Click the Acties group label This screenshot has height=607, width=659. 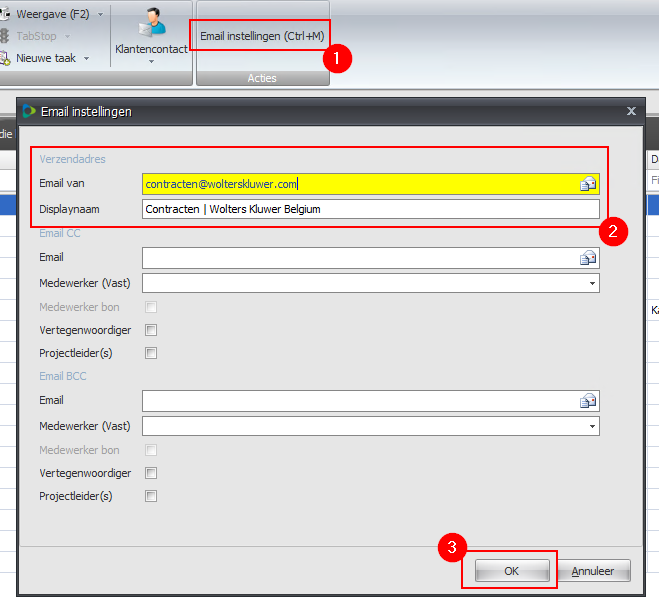click(x=262, y=78)
